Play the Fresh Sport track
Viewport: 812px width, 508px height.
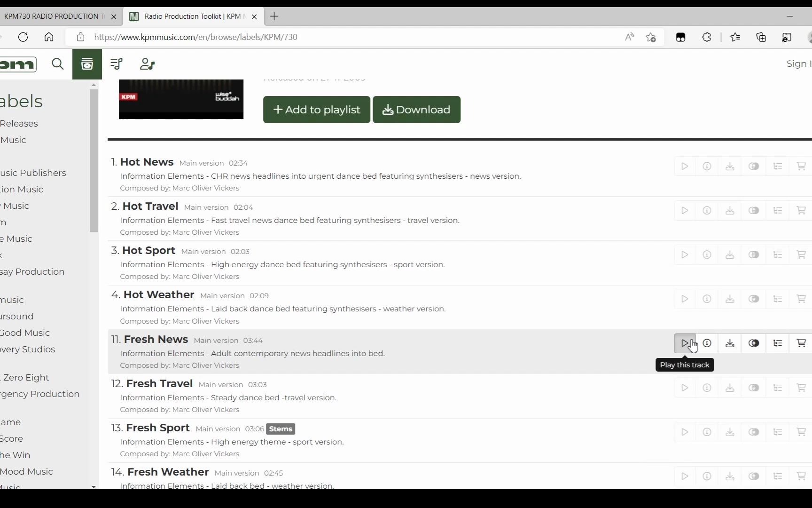[685, 432]
